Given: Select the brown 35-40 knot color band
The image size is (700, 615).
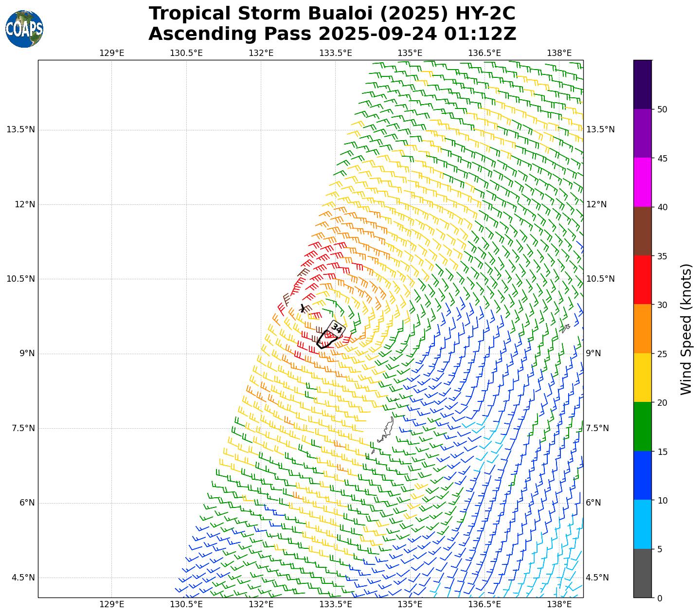Looking at the screenshot, I should coord(642,231).
